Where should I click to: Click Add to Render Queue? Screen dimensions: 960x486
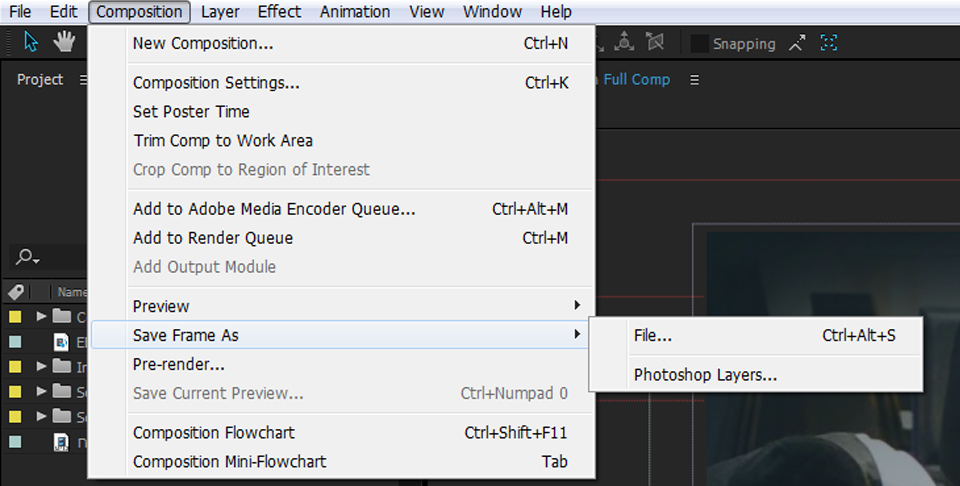(x=213, y=238)
